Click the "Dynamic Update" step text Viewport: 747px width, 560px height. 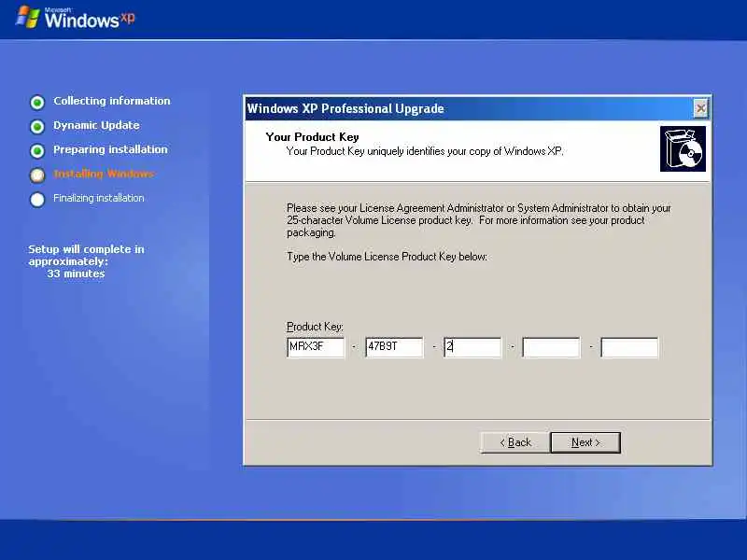[x=96, y=125]
